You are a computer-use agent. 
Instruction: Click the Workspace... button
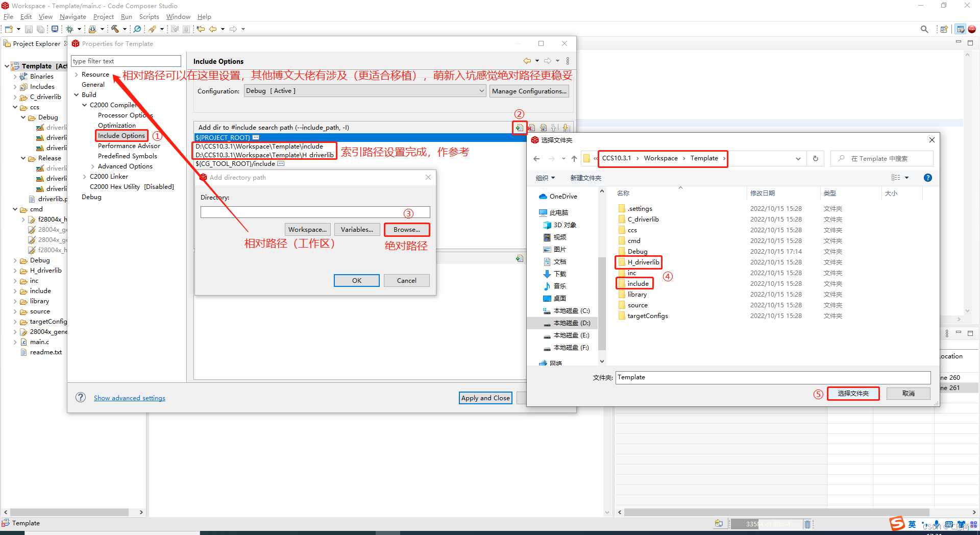tap(307, 230)
